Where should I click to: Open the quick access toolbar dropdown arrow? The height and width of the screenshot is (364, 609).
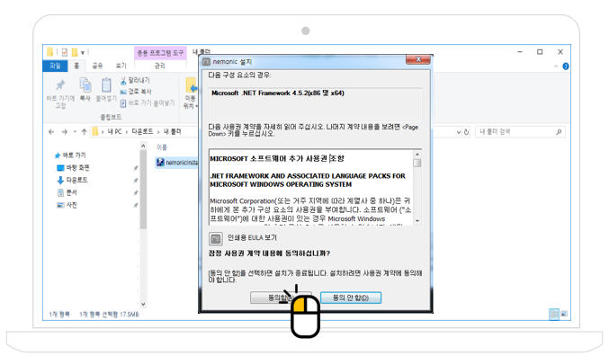83,52
